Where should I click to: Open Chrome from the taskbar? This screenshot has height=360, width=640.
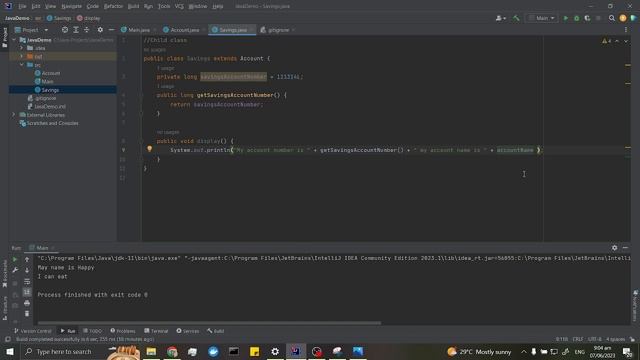172,351
